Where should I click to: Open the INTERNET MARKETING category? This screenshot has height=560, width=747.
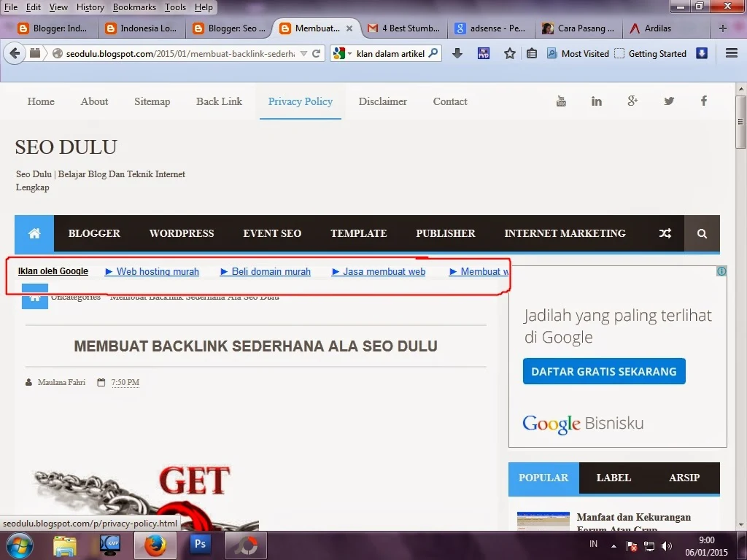[x=565, y=233]
